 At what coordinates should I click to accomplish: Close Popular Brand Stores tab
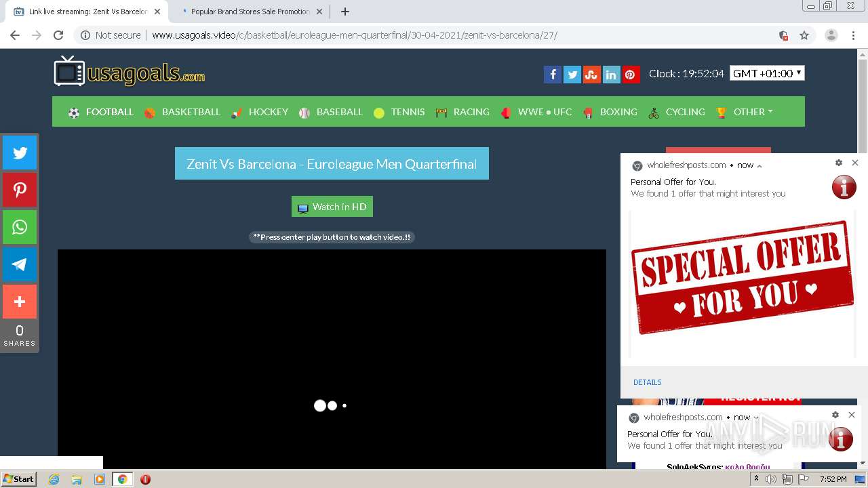pyautogui.click(x=319, y=12)
